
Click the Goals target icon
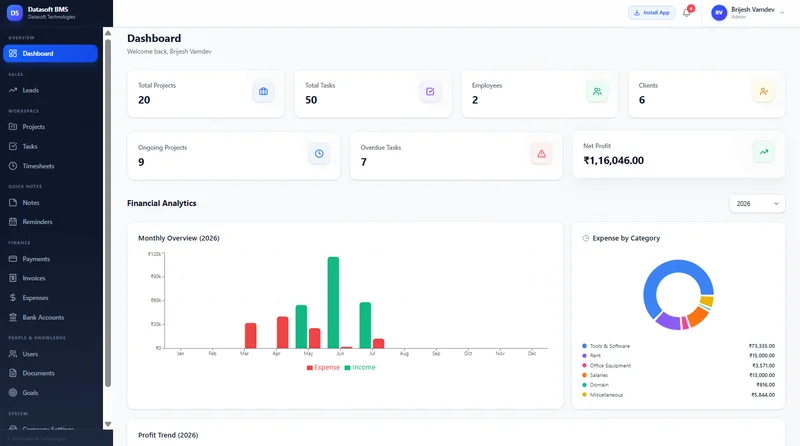coord(13,393)
